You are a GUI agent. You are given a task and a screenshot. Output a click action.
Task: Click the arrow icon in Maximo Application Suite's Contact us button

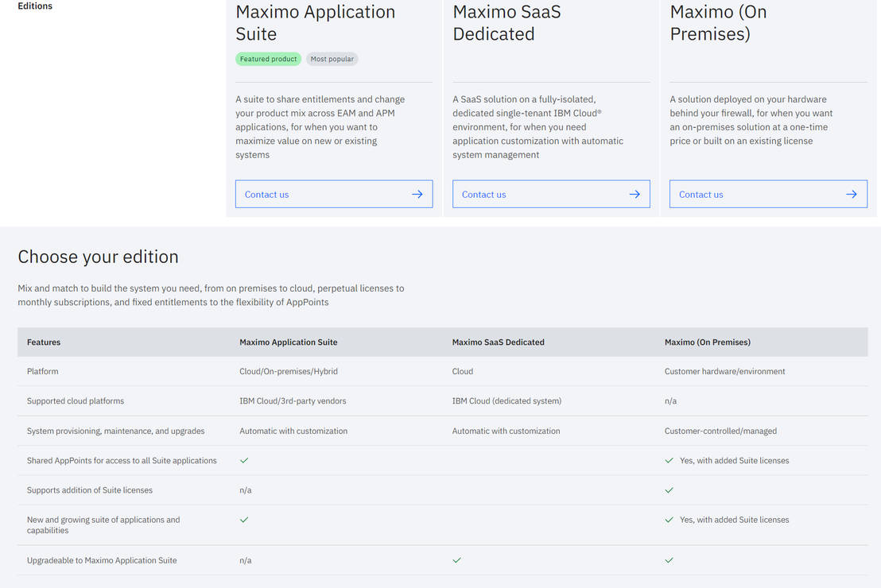coord(417,194)
